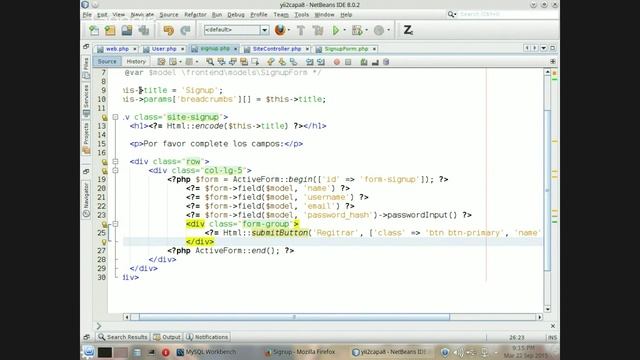Run the project with green play icon

pyautogui.click(x=336, y=30)
